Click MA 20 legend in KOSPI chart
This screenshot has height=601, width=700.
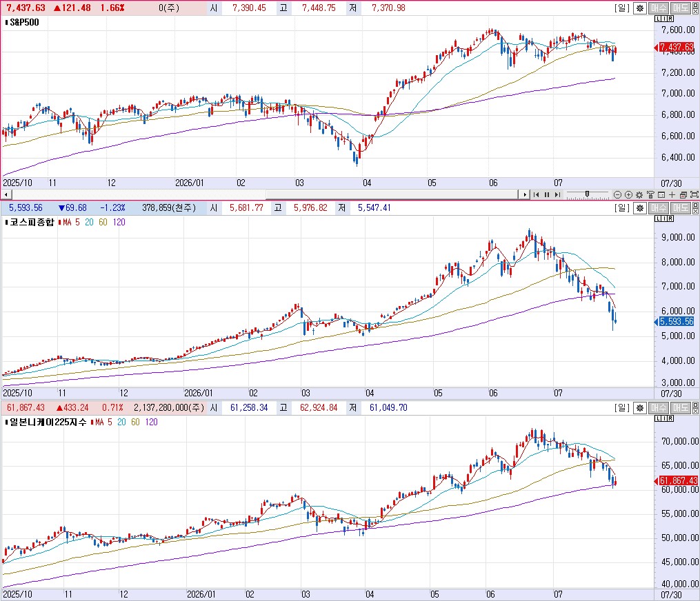(x=89, y=222)
